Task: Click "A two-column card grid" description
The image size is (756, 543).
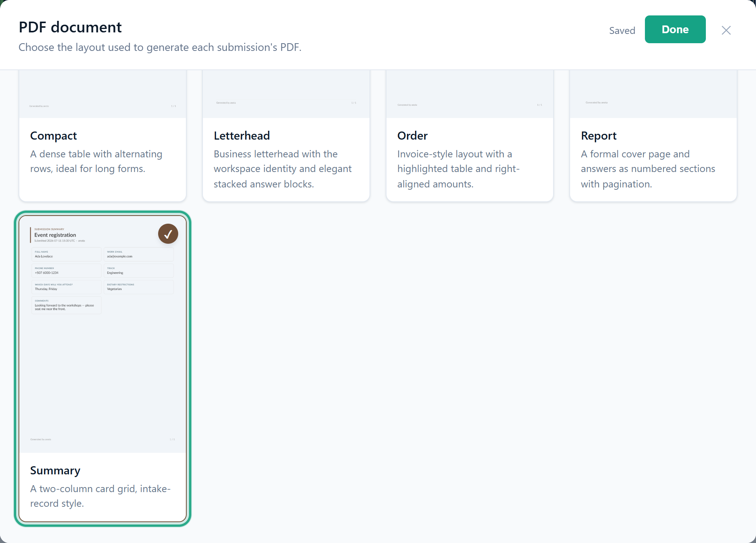Action: point(100,496)
